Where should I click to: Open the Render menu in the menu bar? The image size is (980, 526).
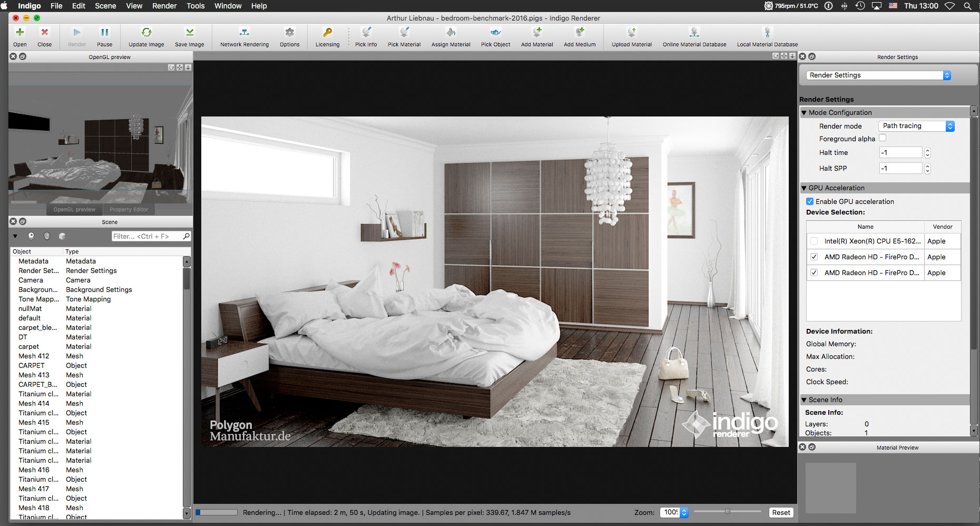tap(164, 6)
